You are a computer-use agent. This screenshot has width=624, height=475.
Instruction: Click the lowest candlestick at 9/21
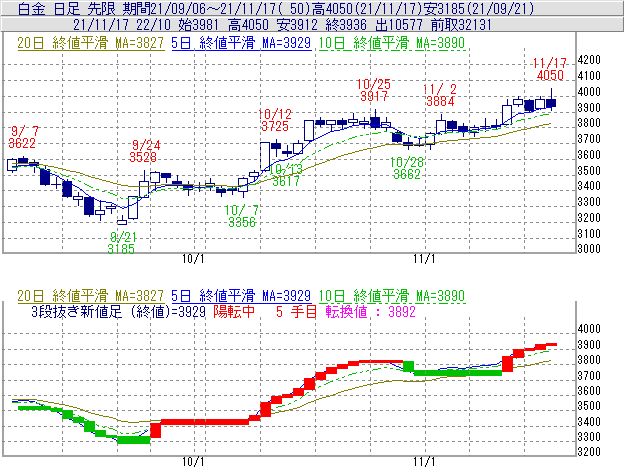tap(122, 220)
